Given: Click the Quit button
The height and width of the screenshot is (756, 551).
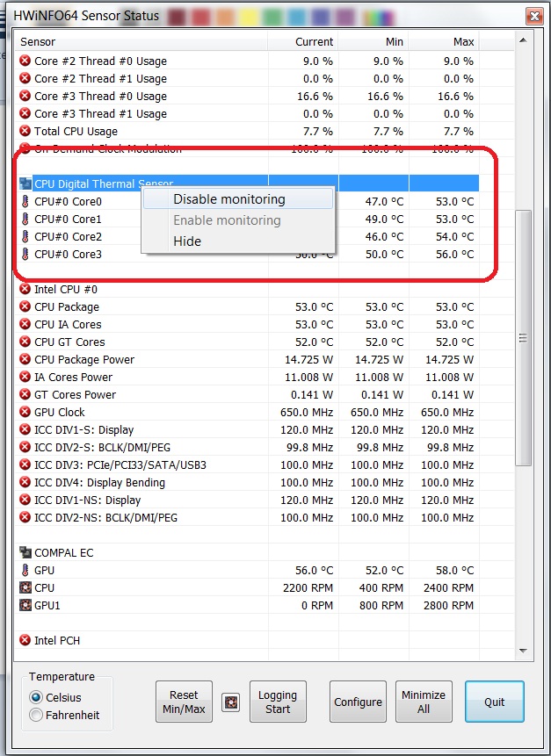Looking at the screenshot, I should [495, 702].
